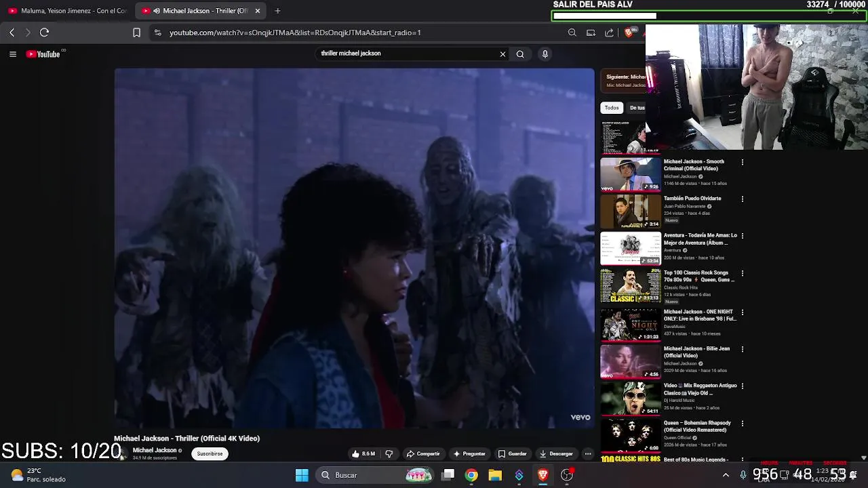This screenshot has height=488, width=868.
Task: Open the Preguntar ask button
Action: (469, 454)
